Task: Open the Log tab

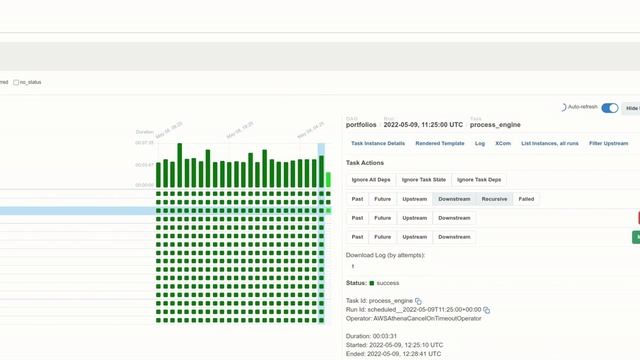Action: pos(480,144)
